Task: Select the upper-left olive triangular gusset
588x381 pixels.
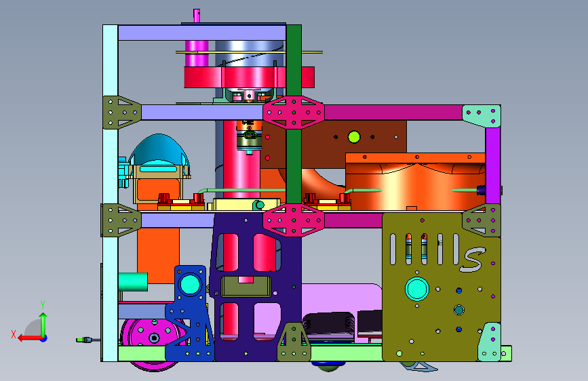Action: tap(121, 112)
